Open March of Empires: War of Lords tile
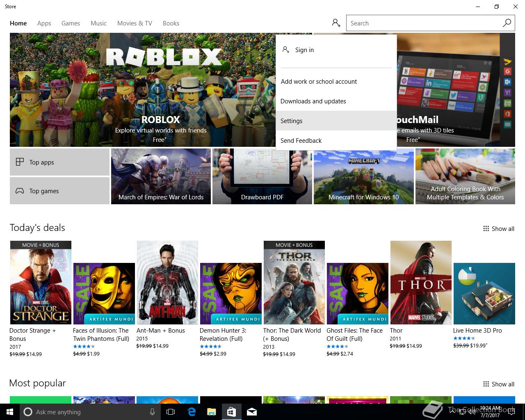 pyautogui.click(x=161, y=176)
